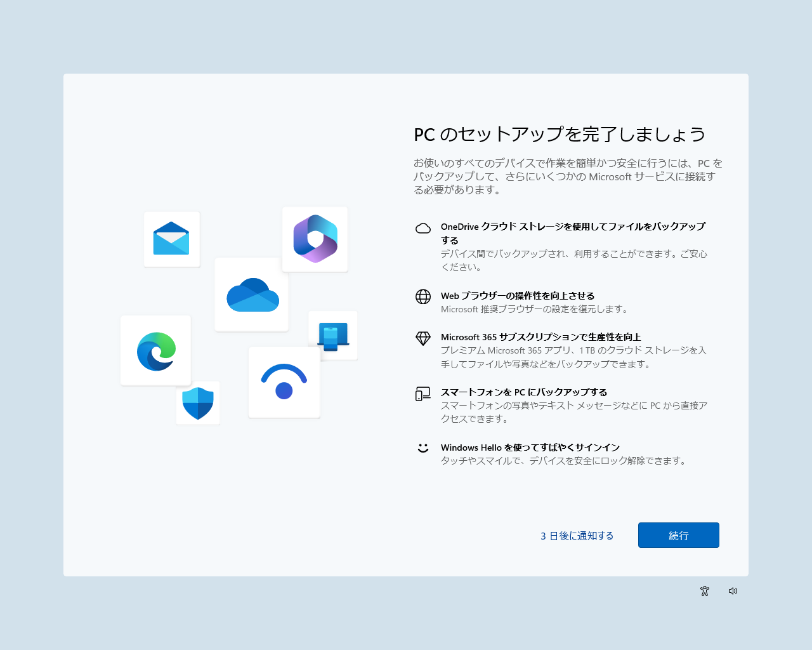Click the phone-and-PC backup icon
The width and height of the screenshot is (812, 650).
coord(423,394)
